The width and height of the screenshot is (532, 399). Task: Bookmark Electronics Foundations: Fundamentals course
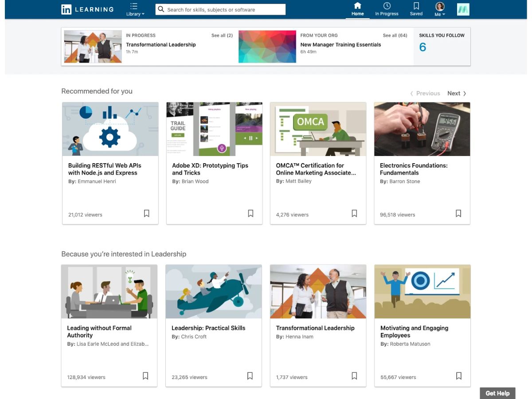point(458,214)
